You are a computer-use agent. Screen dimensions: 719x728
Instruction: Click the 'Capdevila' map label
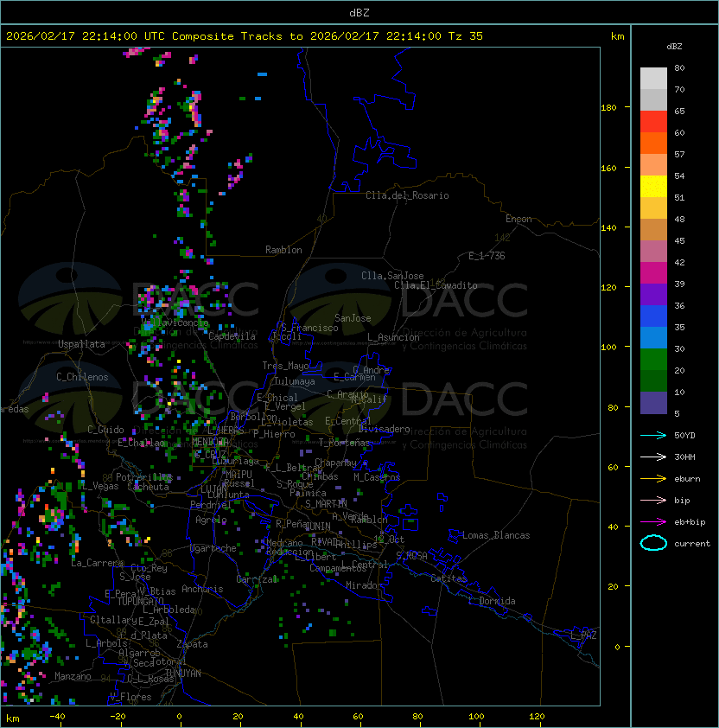232,336
